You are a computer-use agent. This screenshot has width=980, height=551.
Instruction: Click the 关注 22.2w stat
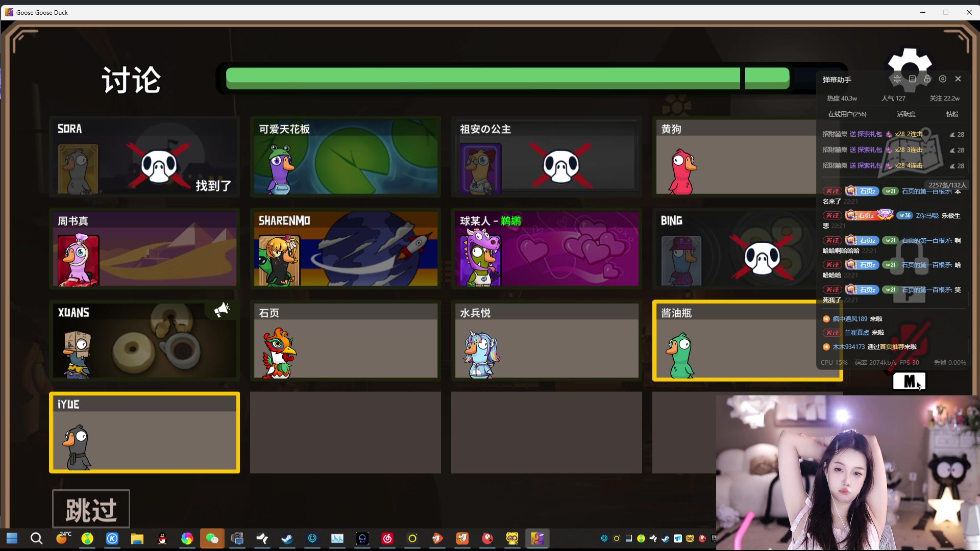coord(944,98)
